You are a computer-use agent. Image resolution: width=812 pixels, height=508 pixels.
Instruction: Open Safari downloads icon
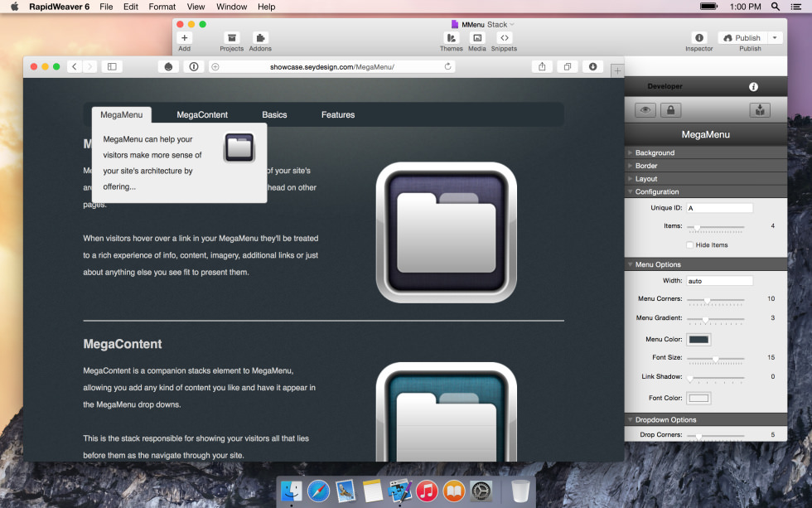click(593, 66)
